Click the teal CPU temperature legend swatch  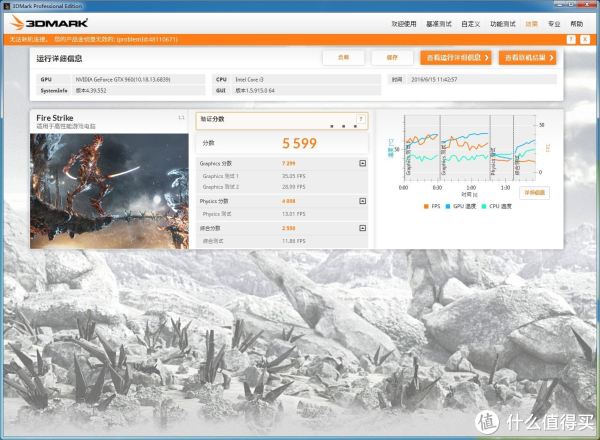point(484,206)
